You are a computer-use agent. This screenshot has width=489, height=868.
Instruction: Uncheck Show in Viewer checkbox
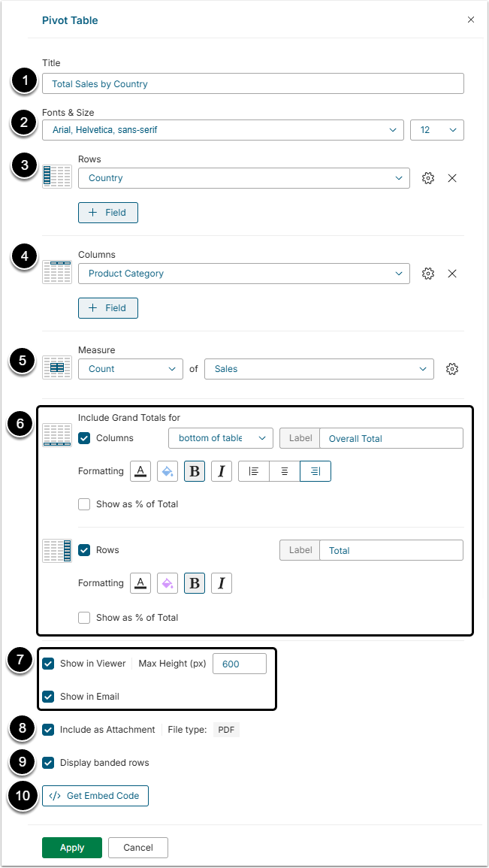(49, 664)
